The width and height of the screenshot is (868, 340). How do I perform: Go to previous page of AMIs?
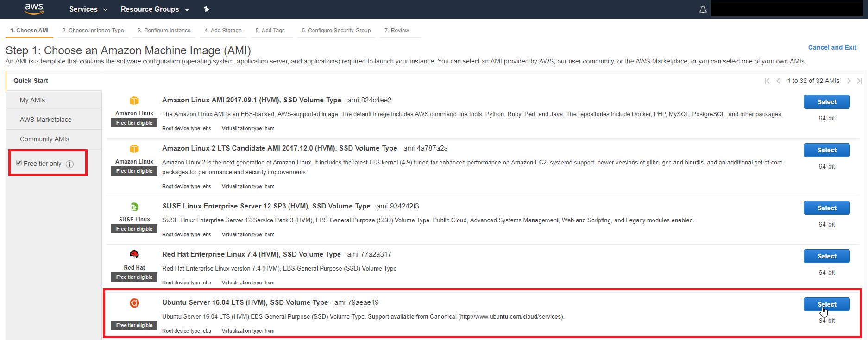pyautogui.click(x=778, y=81)
